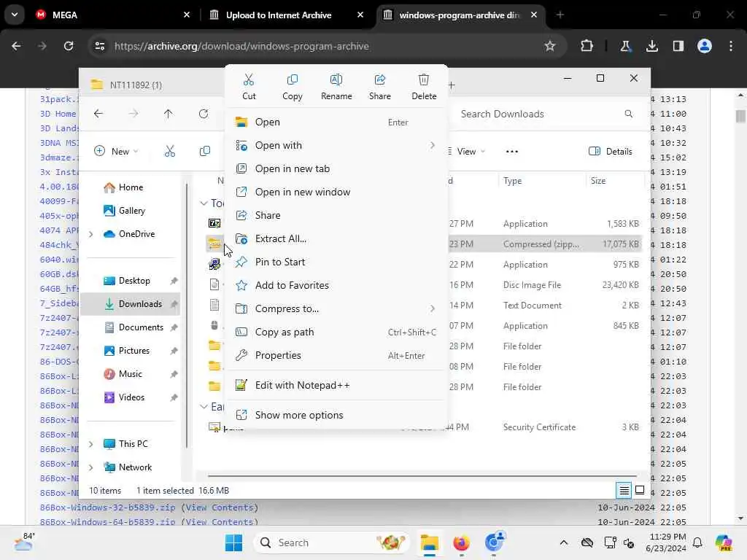
Task: Add new File Explorer tab
Action: click(452, 85)
